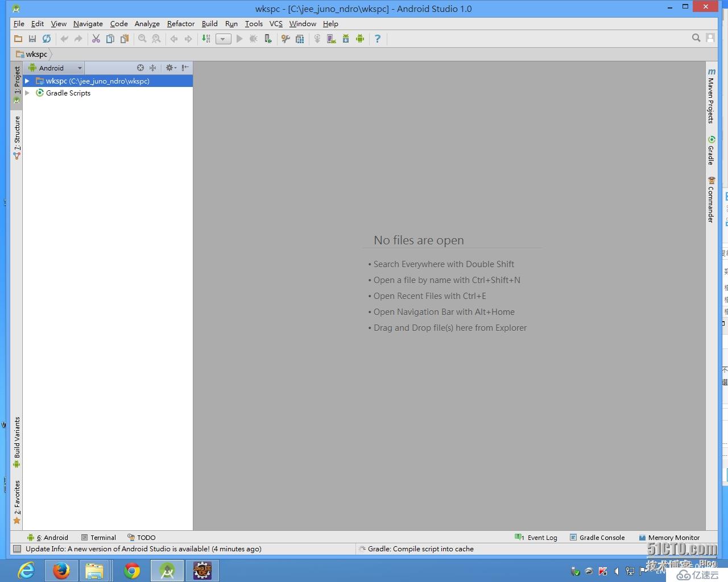Open the Memory Monitor button
The height and width of the screenshot is (582, 728).
click(x=669, y=537)
